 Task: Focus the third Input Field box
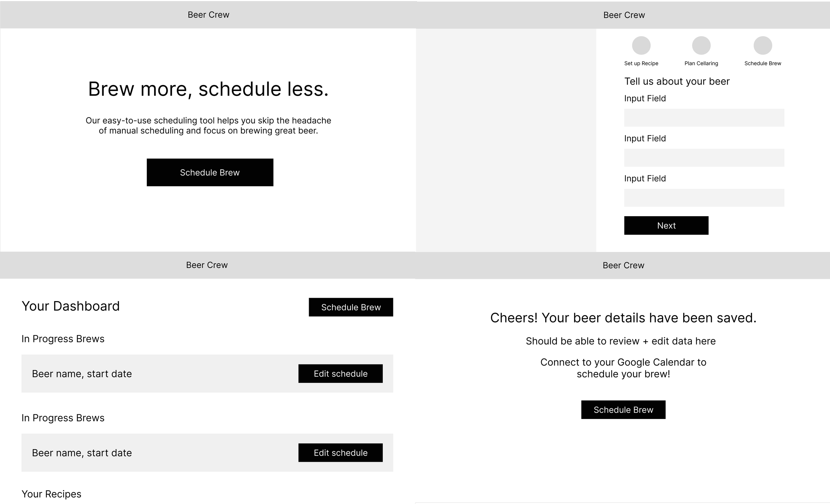pos(704,198)
